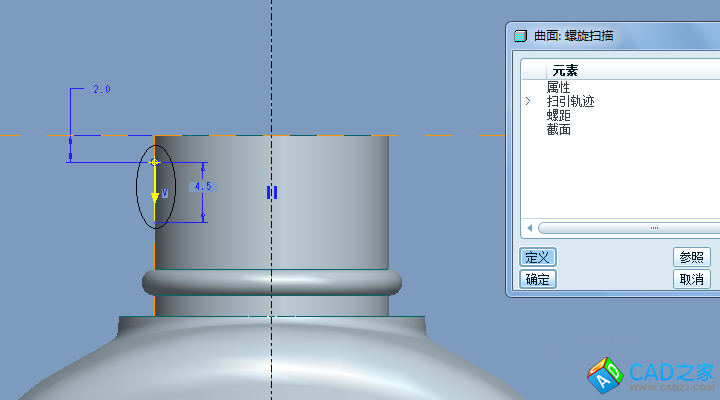Pick the 截面 element in the list
This screenshot has width=720, height=400.
(x=558, y=130)
